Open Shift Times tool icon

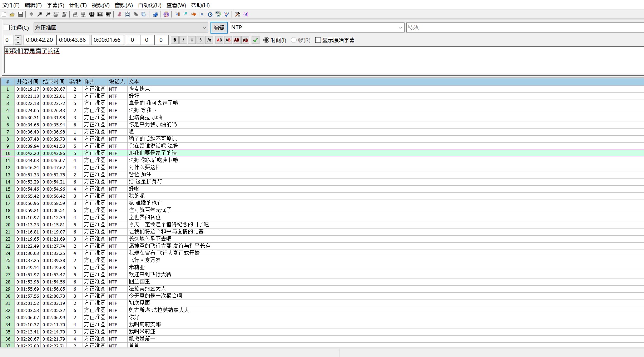tap(177, 14)
